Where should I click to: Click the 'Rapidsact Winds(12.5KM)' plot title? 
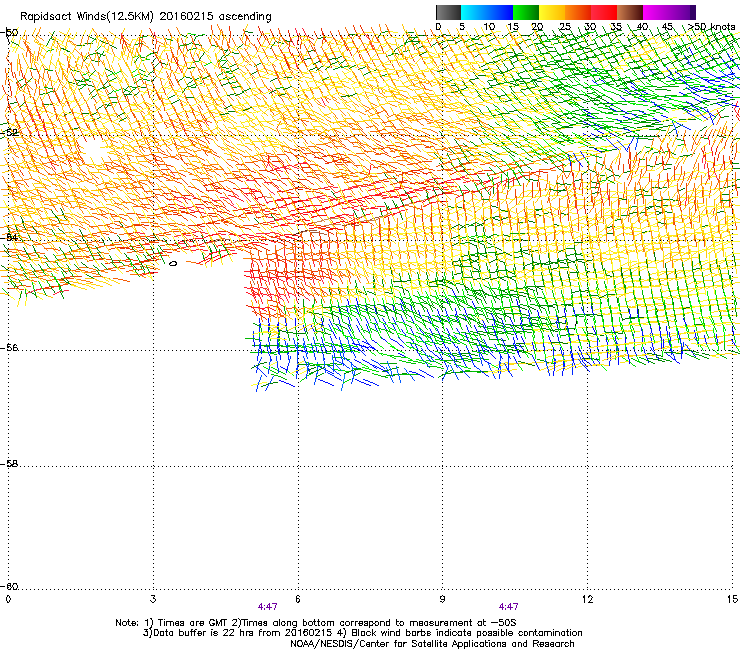pyautogui.click(x=87, y=17)
